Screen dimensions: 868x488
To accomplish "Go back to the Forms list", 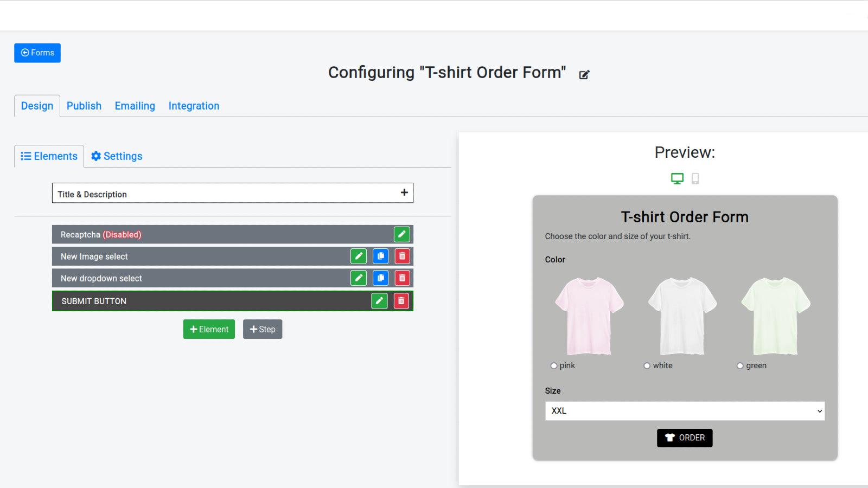I will coord(37,53).
